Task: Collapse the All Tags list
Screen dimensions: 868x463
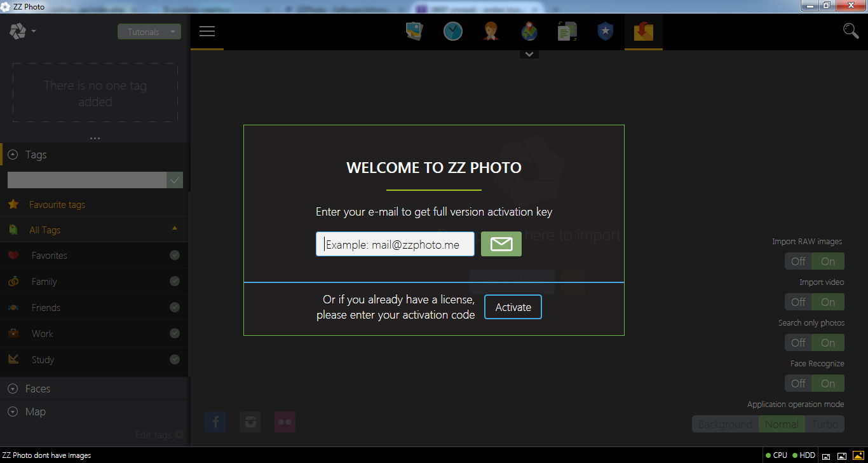Action: (x=175, y=228)
